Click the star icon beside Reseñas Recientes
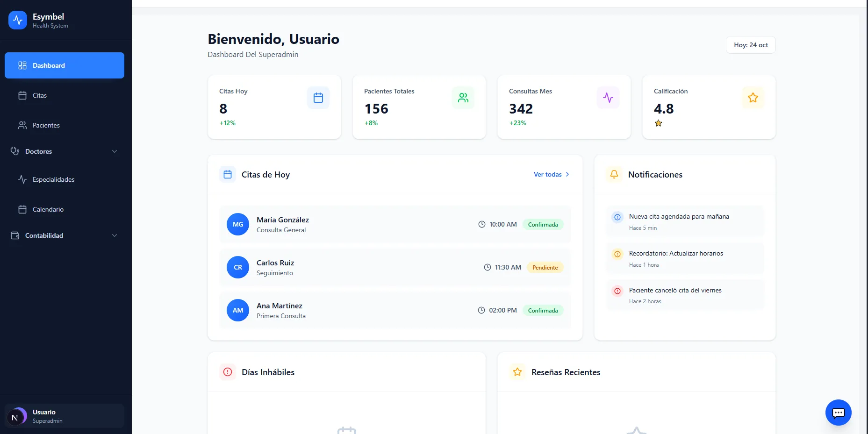 click(517, 372)
